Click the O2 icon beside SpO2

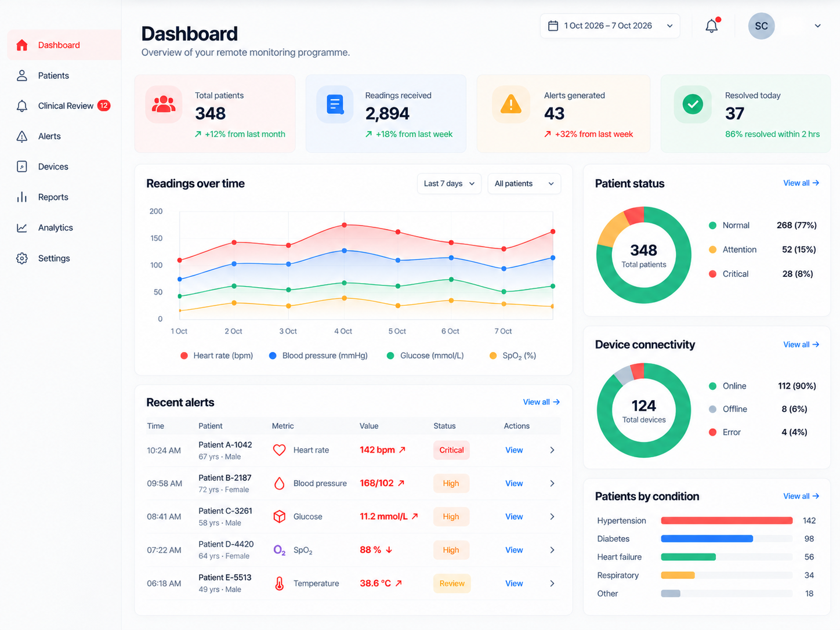[280, 550]
